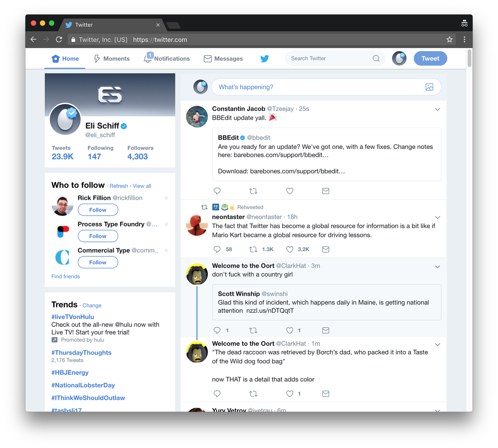Open the Eli Schiff profile name
Viewport: 498px width, 448px height.
point(102,126)
